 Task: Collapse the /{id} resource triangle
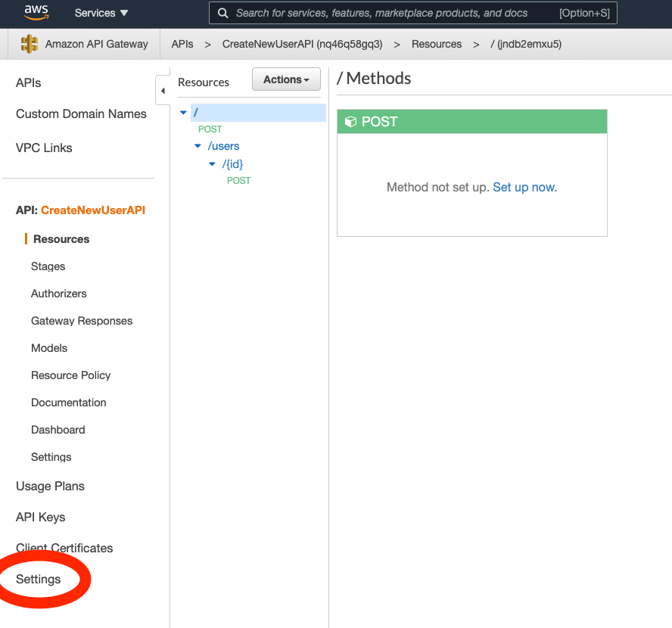pos(212,164)
